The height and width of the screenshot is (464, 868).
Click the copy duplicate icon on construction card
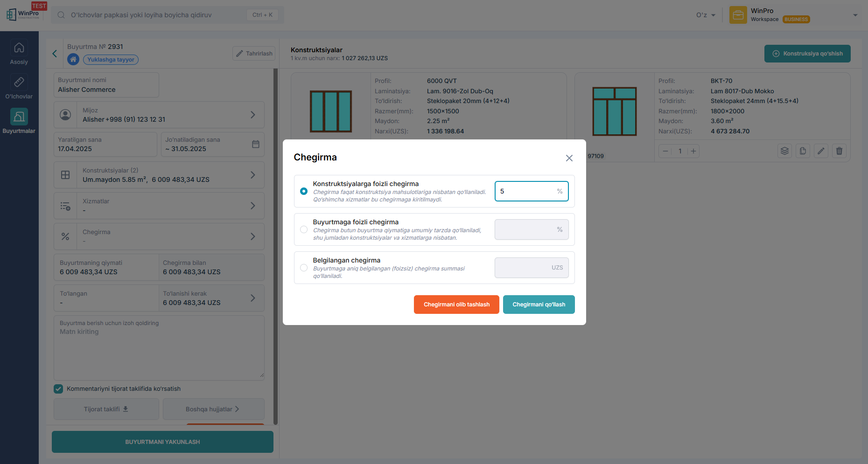click(x=803, y=151)
